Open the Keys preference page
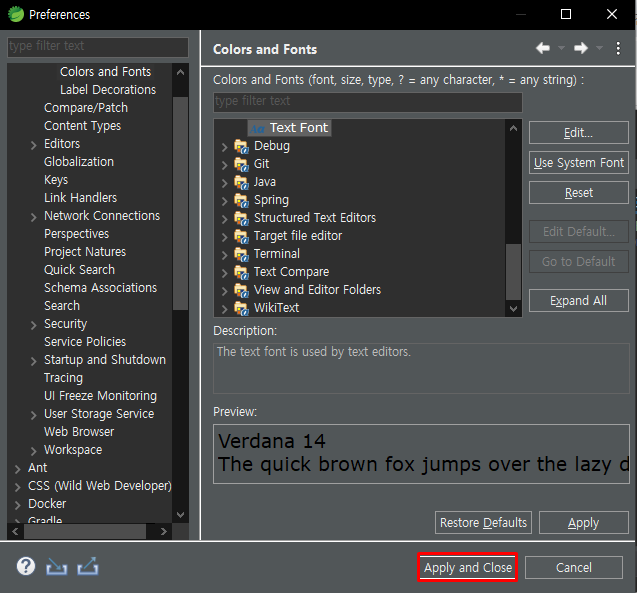Viewport: 637px width, 593px height. coord(56,180)
